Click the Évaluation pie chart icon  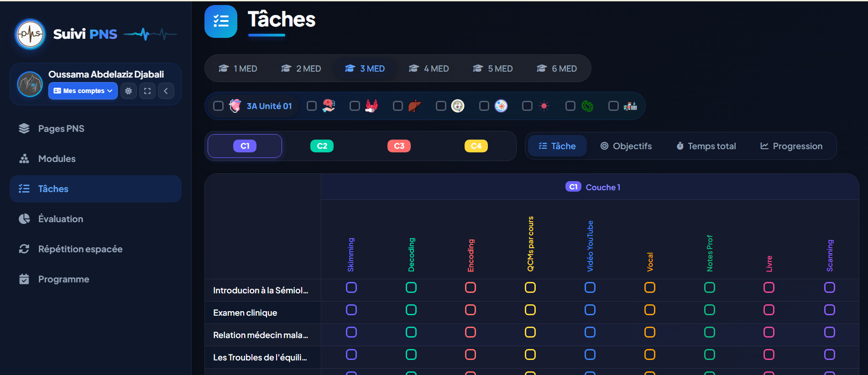click(24, 219)
